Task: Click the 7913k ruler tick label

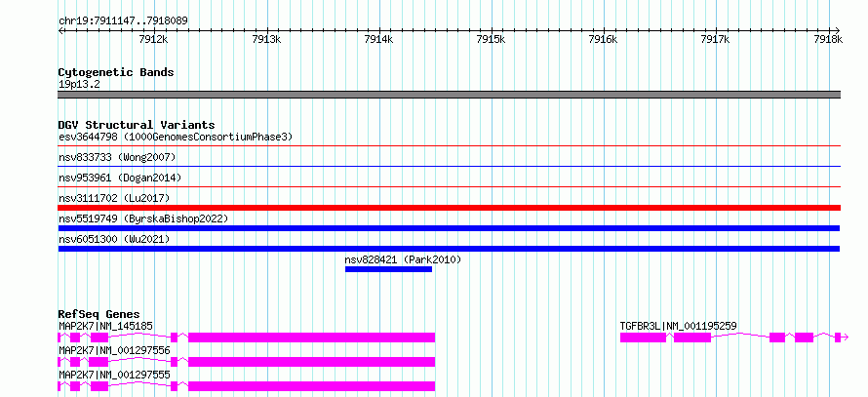Action: 266,39
